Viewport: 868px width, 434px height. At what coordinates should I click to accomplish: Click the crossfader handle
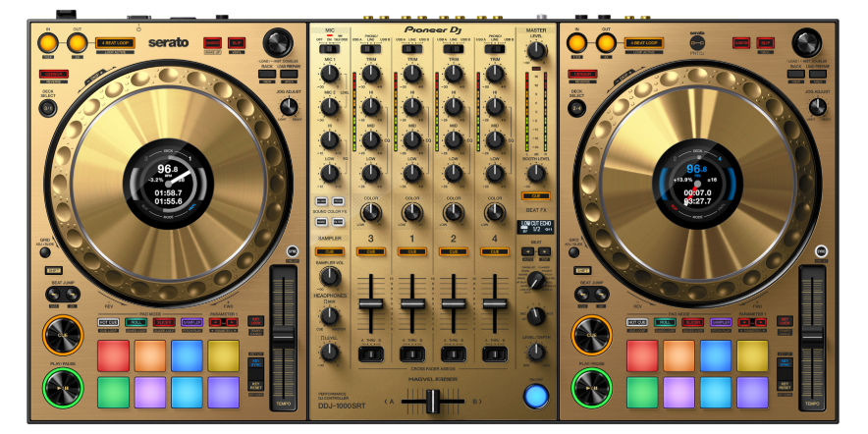(x=430, y=401)
